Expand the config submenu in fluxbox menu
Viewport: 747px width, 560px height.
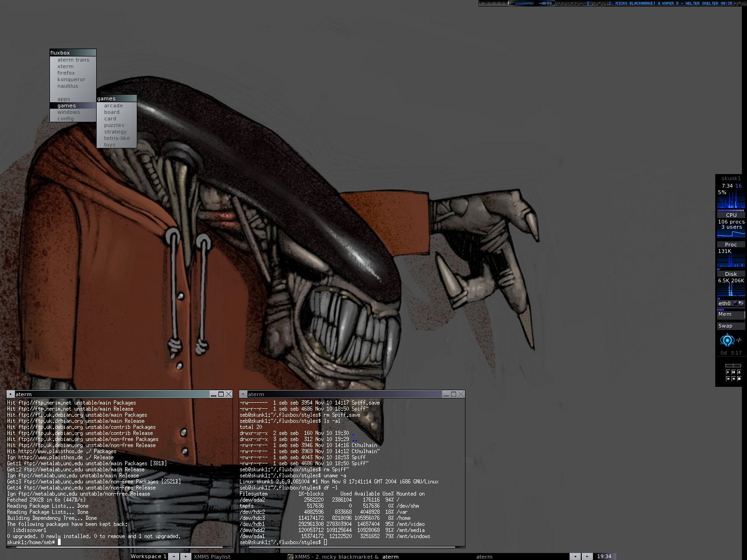coord(65,119)
